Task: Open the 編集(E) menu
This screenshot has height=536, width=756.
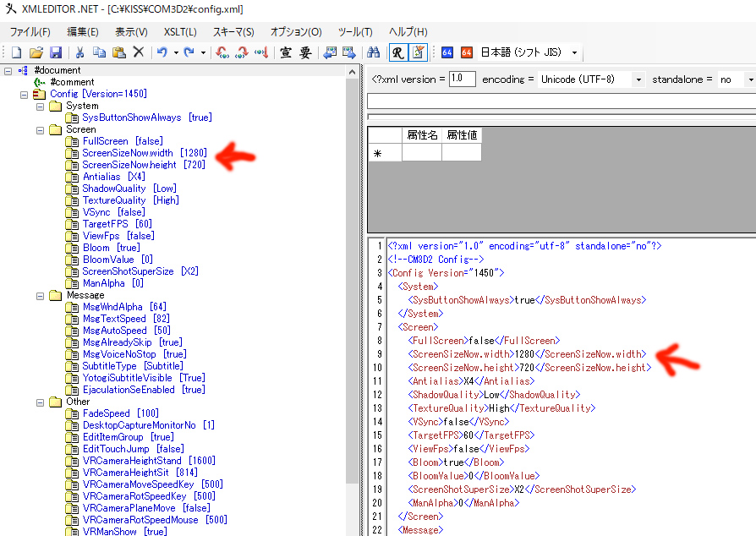Action: tap(82, 32)
